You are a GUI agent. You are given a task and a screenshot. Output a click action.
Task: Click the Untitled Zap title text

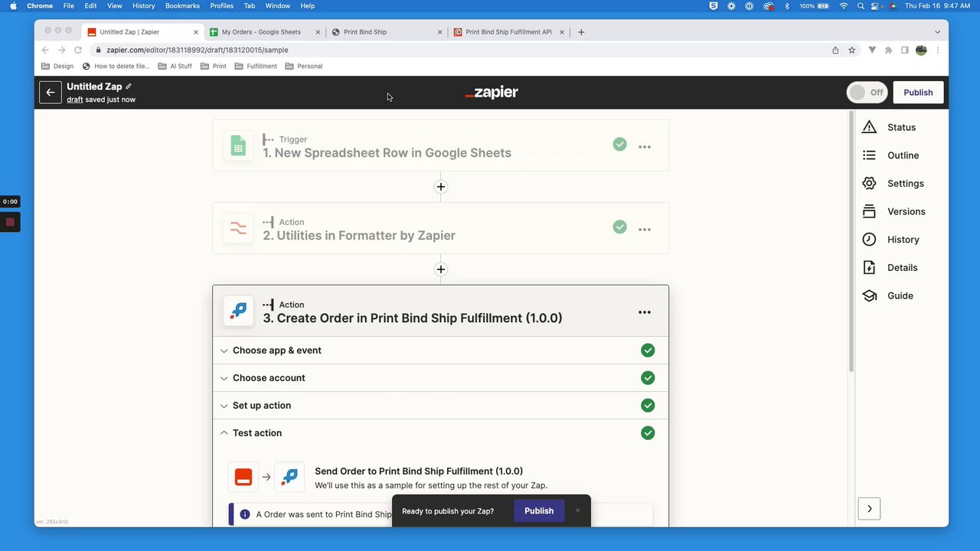coord(94,86)
